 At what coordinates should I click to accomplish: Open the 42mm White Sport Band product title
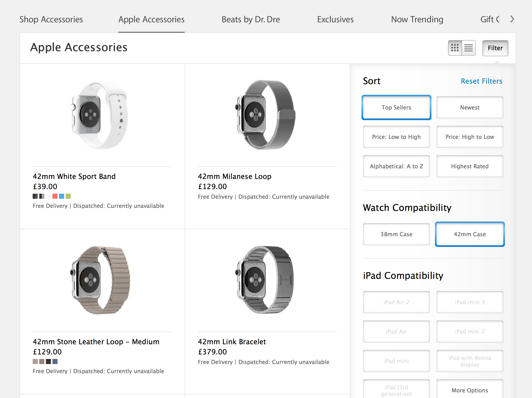pos(74,176)
